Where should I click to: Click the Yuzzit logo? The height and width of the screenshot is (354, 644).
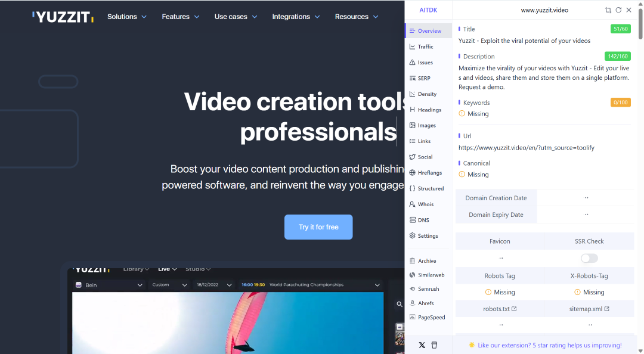click(x=63, y=17)
